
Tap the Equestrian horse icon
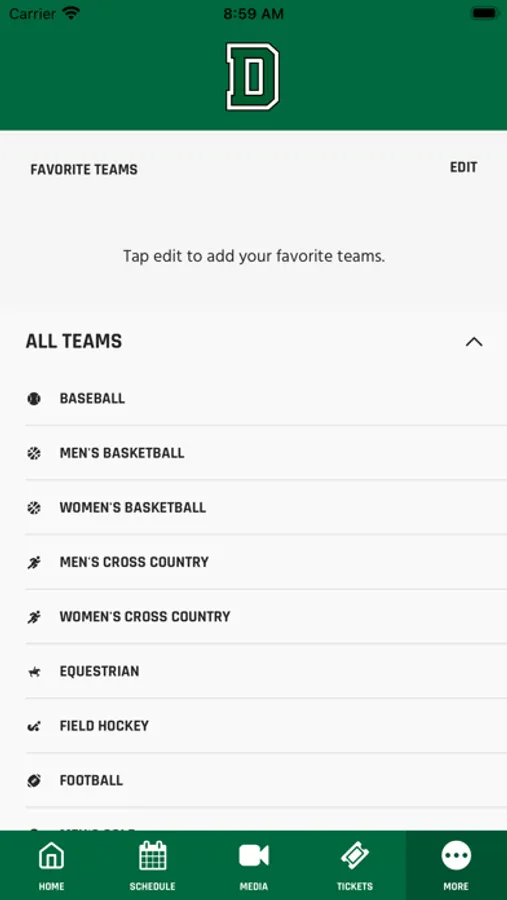(x=34, y=672)
